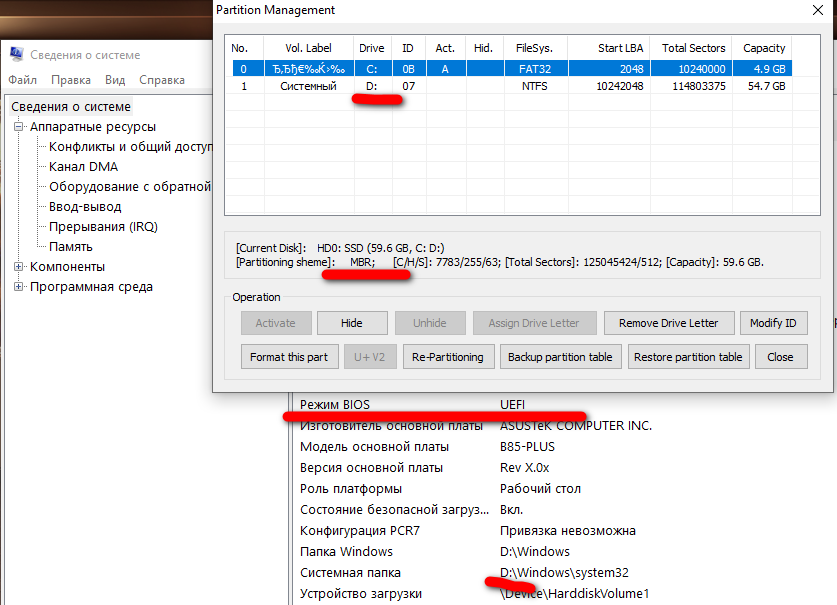Click the Act. column header
This screenshot has height=605, width=837.
click(445, 48)
